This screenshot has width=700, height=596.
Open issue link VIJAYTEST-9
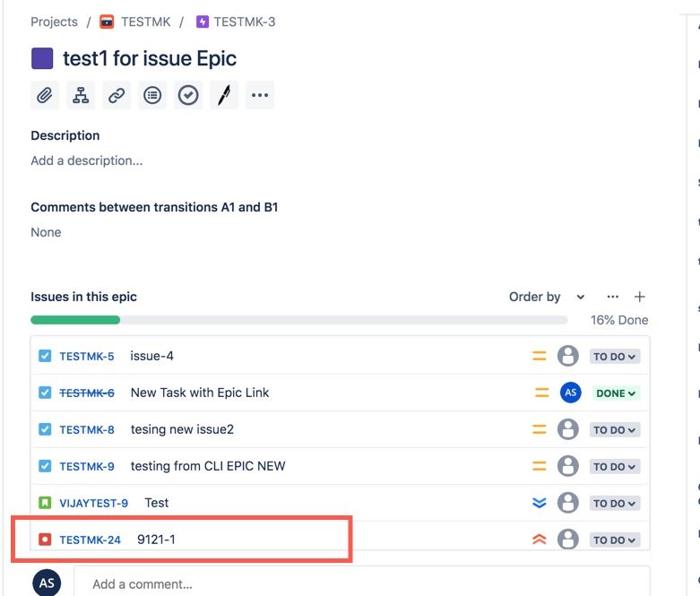click(94, 503)
